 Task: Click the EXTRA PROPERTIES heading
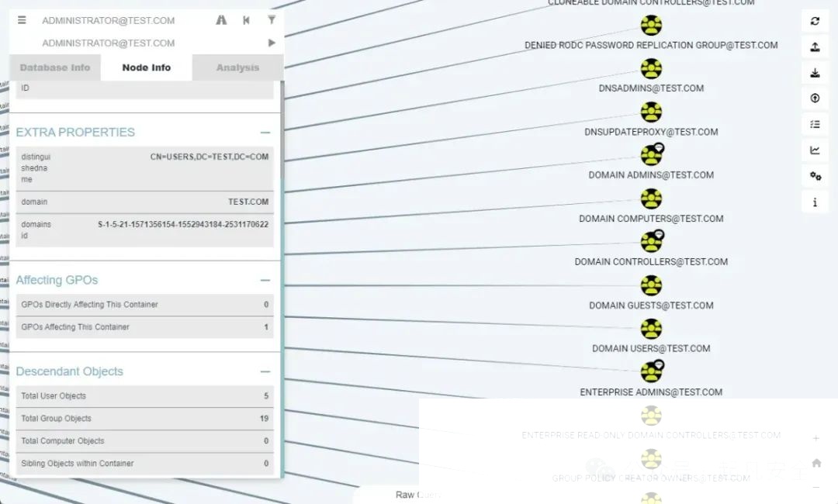click(75, 133)
